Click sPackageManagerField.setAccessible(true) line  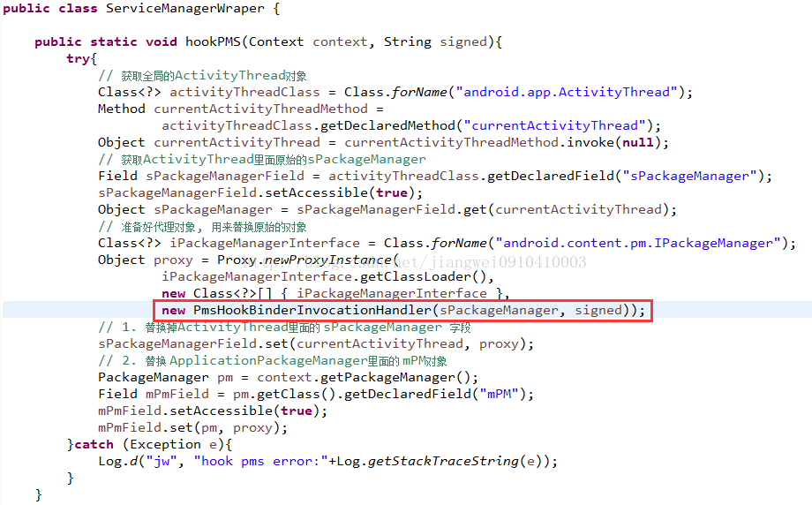click(x=260, y=193)
